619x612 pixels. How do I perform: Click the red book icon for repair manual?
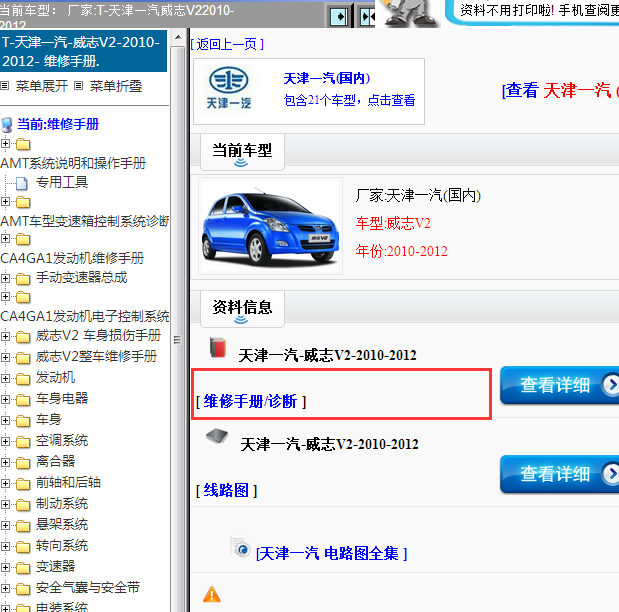point(218,347)
